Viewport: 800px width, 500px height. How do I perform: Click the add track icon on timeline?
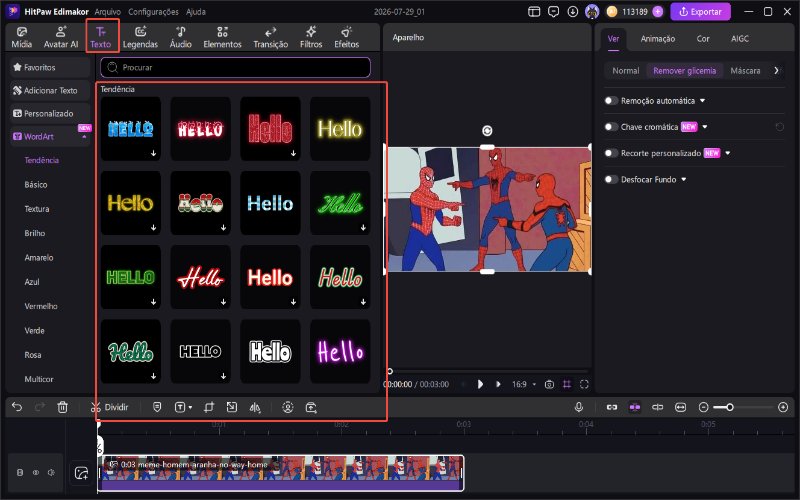click(81, 473)
